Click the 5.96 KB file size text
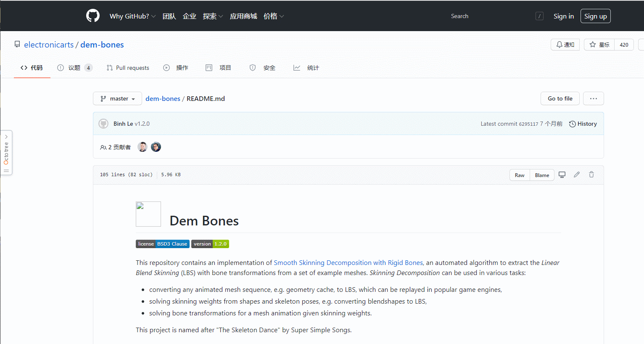This screenshot has width=644, height=344. (x=171, y=175)
